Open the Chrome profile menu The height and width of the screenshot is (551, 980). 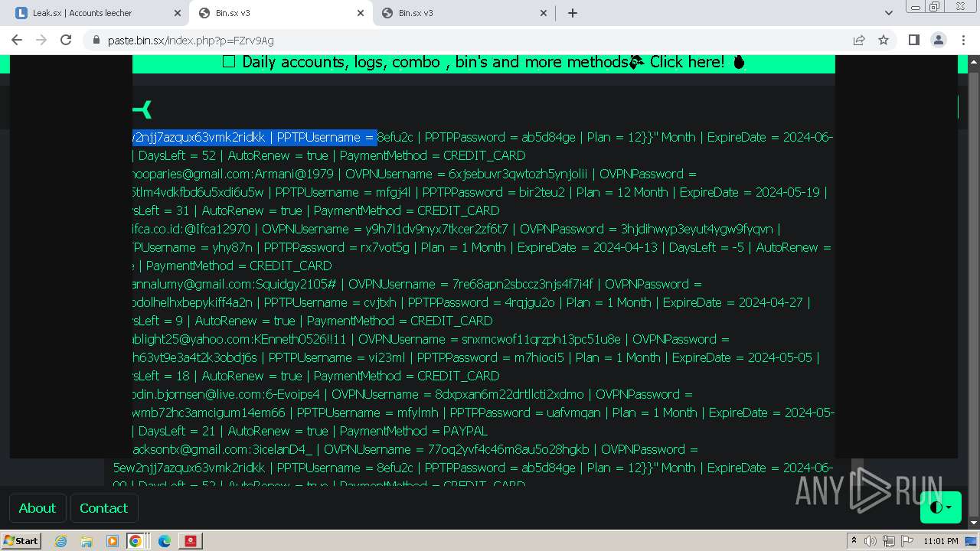(x=938, y=40)
